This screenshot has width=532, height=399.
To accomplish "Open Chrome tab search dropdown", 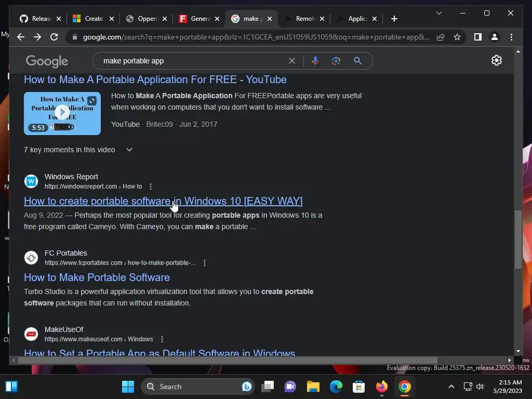I will (x=438, y=13).
